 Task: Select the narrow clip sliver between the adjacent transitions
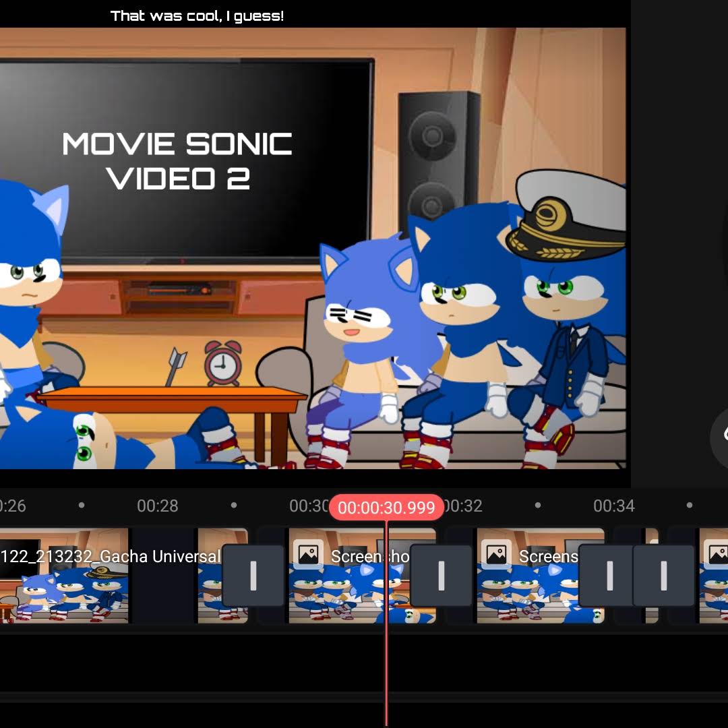[x=651, y=575]
